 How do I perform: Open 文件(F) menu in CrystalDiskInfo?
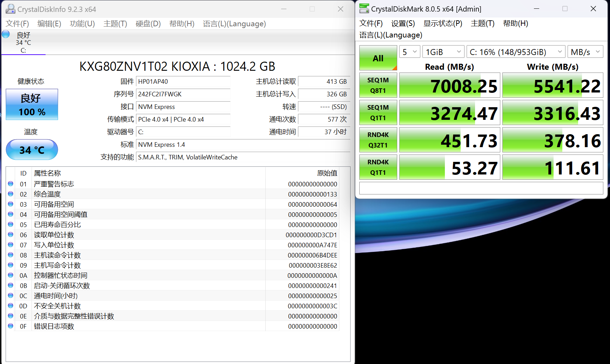tap(18, 23)
